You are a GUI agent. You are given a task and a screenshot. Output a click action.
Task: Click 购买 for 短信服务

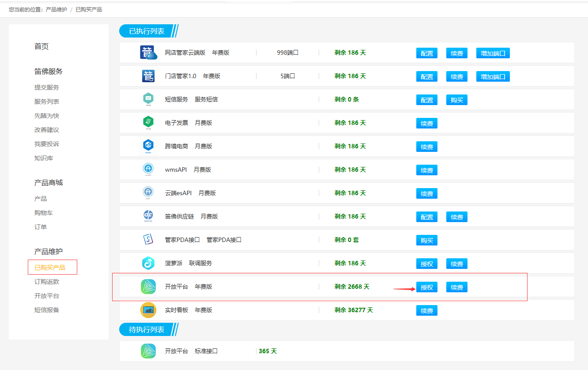click(457, 100)
